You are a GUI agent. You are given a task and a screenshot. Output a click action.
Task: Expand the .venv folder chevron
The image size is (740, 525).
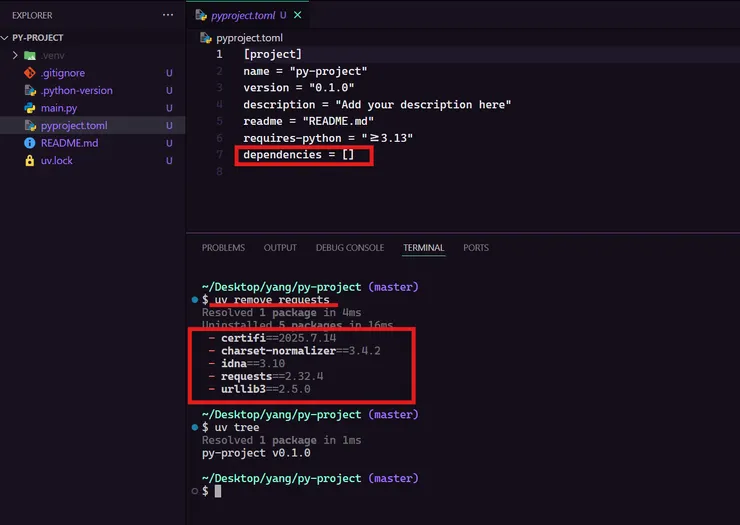(x=15, y=55)
